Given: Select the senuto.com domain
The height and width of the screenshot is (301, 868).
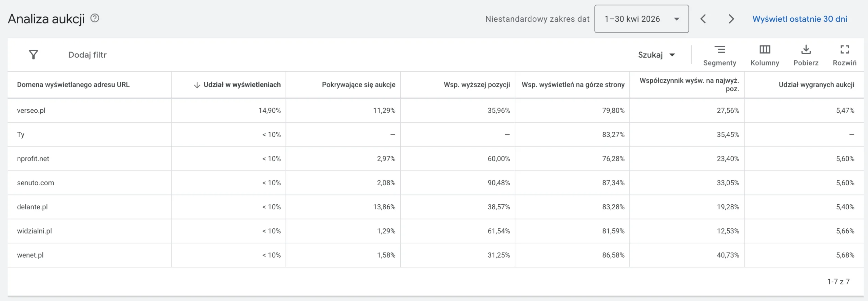Looking at the screenshot, I should [x=36, y=183].
